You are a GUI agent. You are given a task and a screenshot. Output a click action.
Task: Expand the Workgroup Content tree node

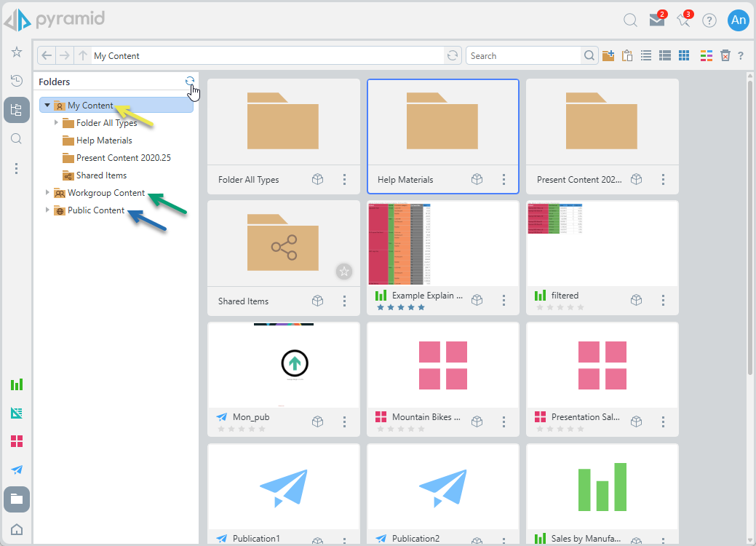[x=48, y=193]
